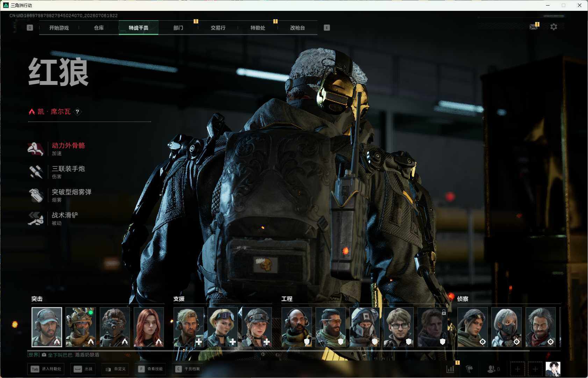Select the 战术滑铲 passive skill icon
Screen dimensions: 588x378
click(36, 219)
